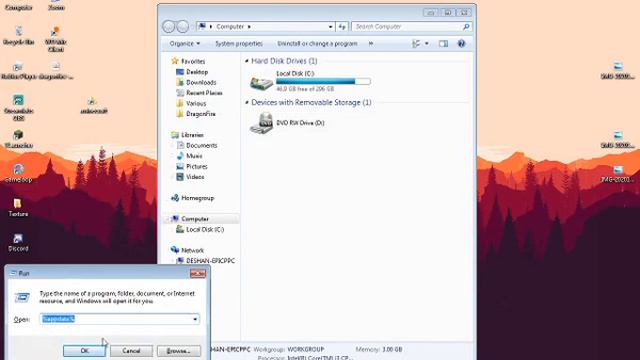Collapse the Devices with Removable Storage group
This screenshot has width=640, height=360.
tap(247, 102)
